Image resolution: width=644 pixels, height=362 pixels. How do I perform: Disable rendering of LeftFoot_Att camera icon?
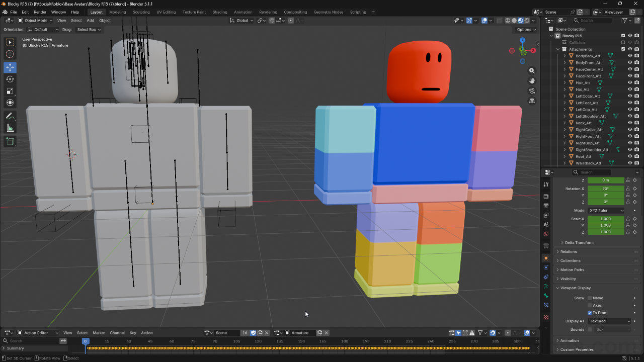(x=636, y=103)
